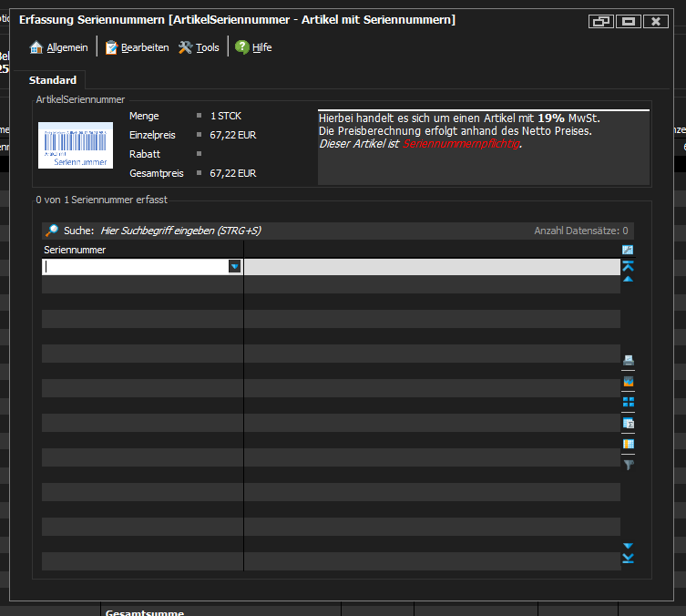Image resolution: width=686 pixels, height=616 pixels.
Task: Click the topmost icon above the grid arrows
Action: pyautogui.click(x=628, y=251)
